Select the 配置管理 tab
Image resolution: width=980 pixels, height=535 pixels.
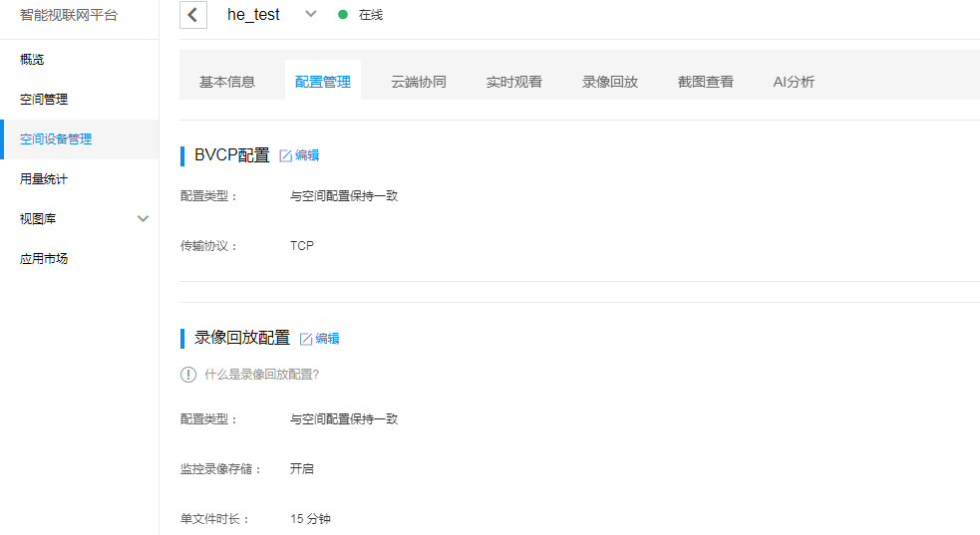[x=322, y=82]
